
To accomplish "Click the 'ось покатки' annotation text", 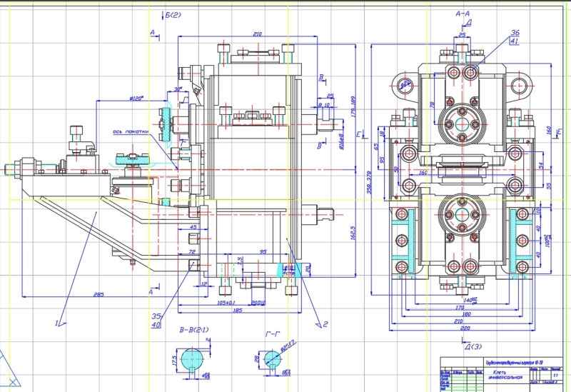I will pyautogui.click(x=131, y=131).
